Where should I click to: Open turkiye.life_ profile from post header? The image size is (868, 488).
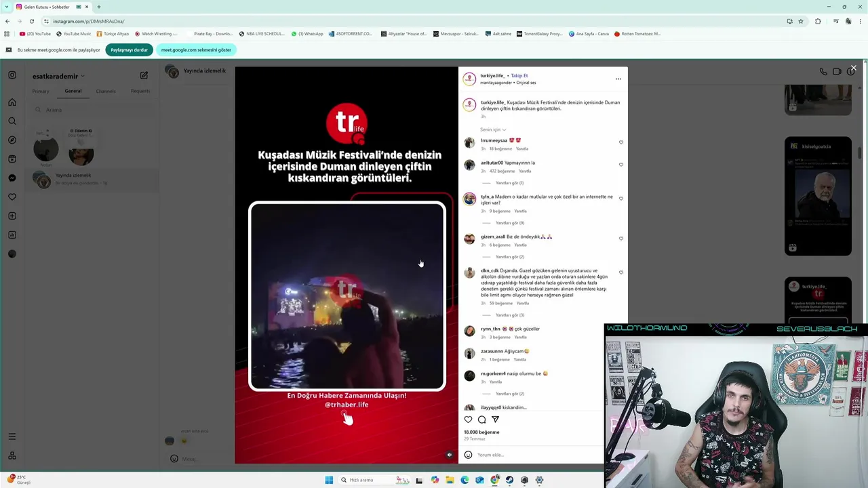(492, 76)
